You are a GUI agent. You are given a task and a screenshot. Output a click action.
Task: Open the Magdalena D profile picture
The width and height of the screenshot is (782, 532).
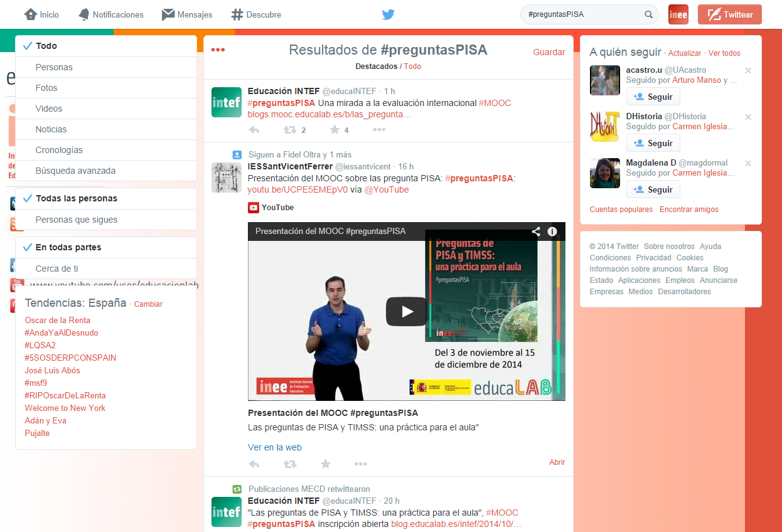[x=605, y=173]
